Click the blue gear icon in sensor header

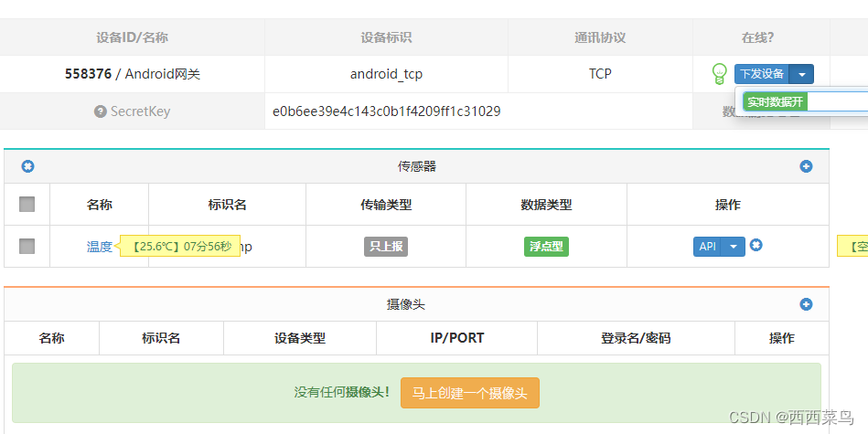click(27, 166)
